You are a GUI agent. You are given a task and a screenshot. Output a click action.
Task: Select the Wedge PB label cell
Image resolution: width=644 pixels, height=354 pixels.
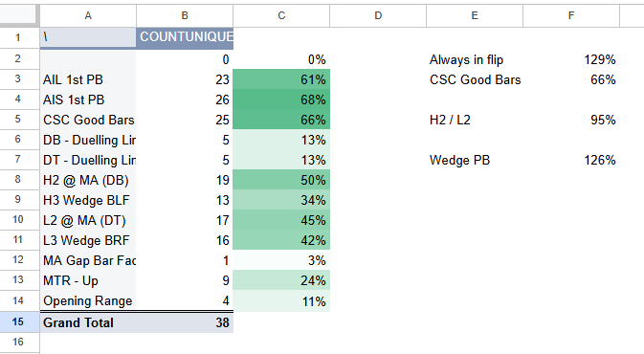pyautogui.click(x=475, y=160)
